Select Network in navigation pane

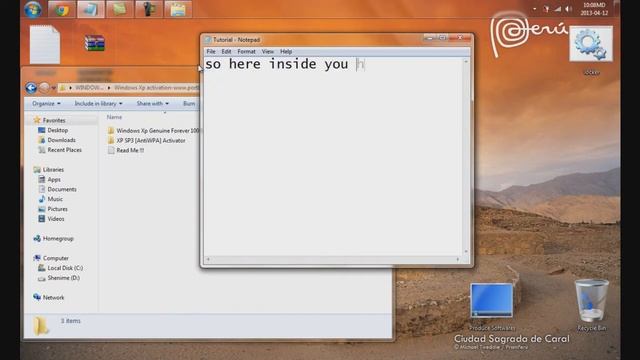click(53, 298)
